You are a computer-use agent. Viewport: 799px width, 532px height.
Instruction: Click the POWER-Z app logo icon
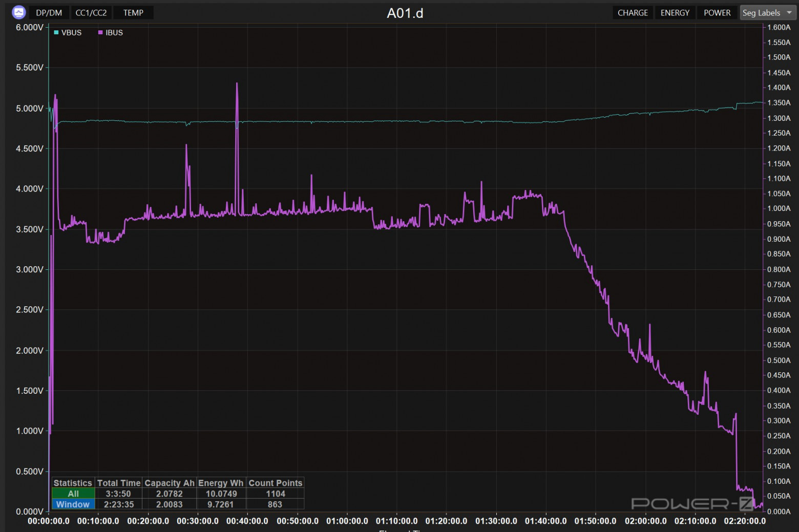19,12
